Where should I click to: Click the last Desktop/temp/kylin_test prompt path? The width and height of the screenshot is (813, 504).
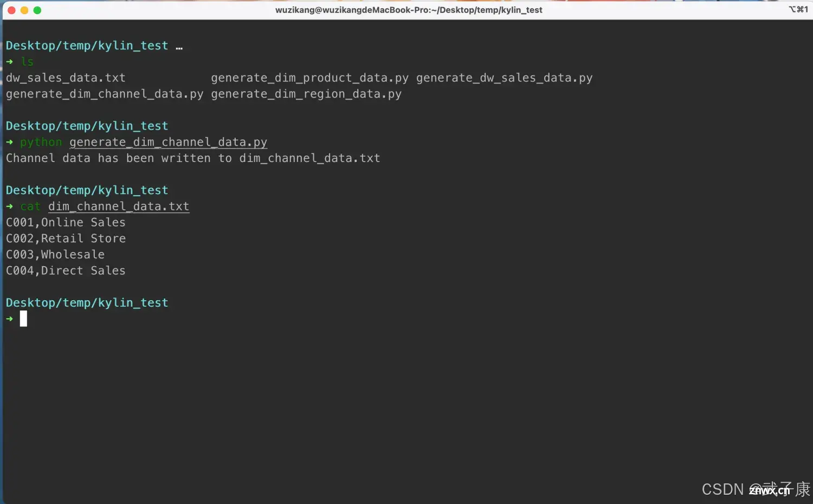coord(87,303)
